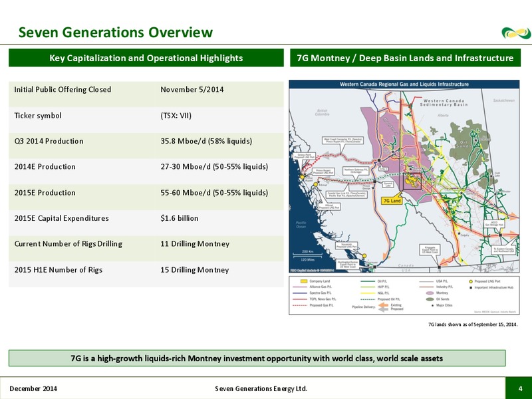Screen dimensions: 532x399
Task: Click the AECO Gas Storage Hub callout
Action: coord(494,223)
